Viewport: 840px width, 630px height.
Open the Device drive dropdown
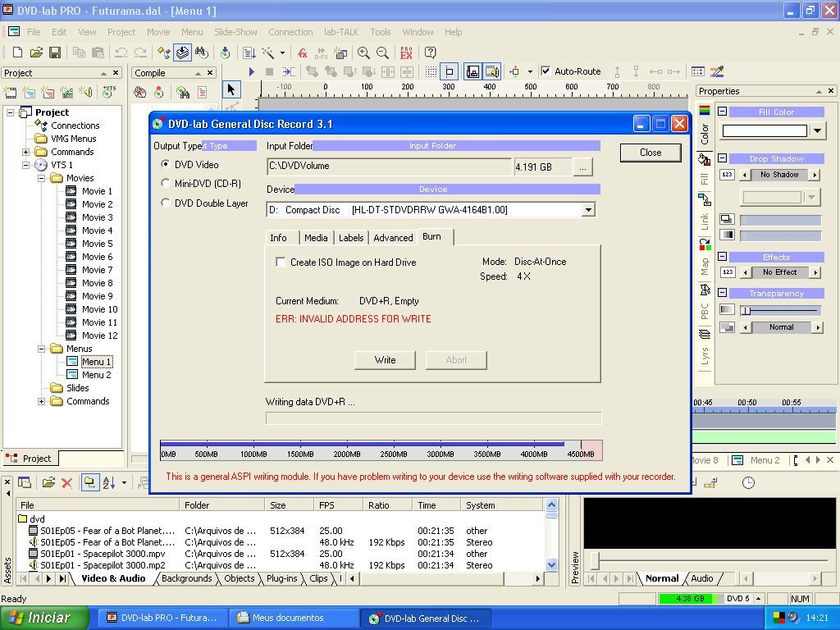[x=588, y=210]
